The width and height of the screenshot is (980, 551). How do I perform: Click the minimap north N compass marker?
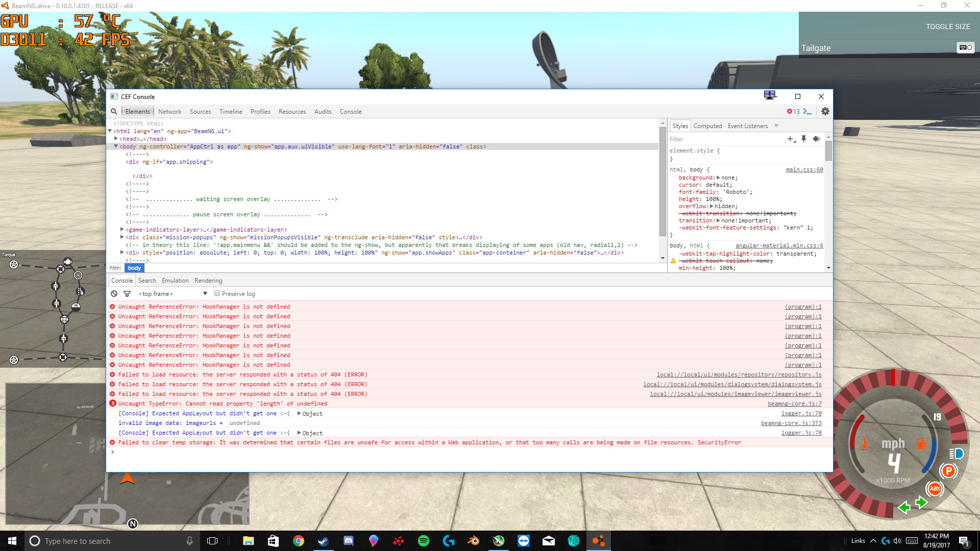point(133,523)
